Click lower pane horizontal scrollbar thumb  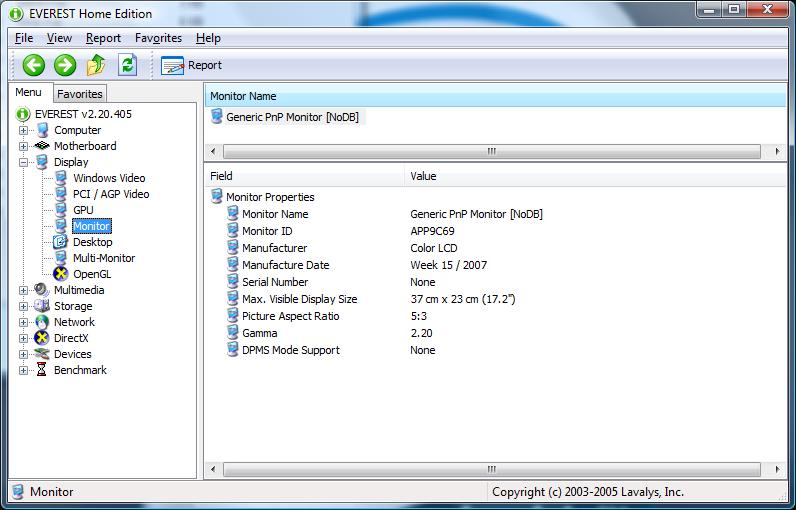pyautogui.click(x=491, y=469)
